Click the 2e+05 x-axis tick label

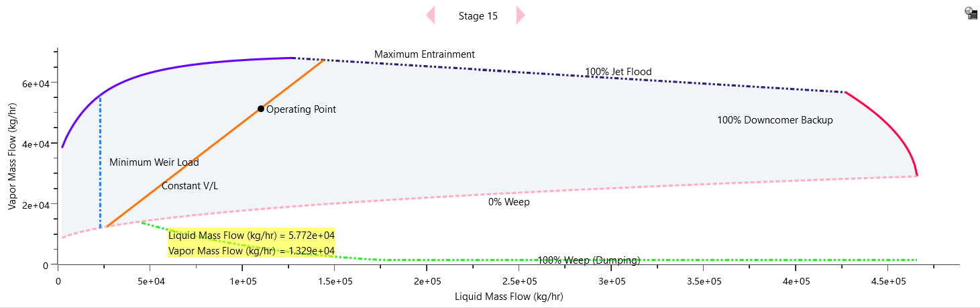click(x=427, y=279)
